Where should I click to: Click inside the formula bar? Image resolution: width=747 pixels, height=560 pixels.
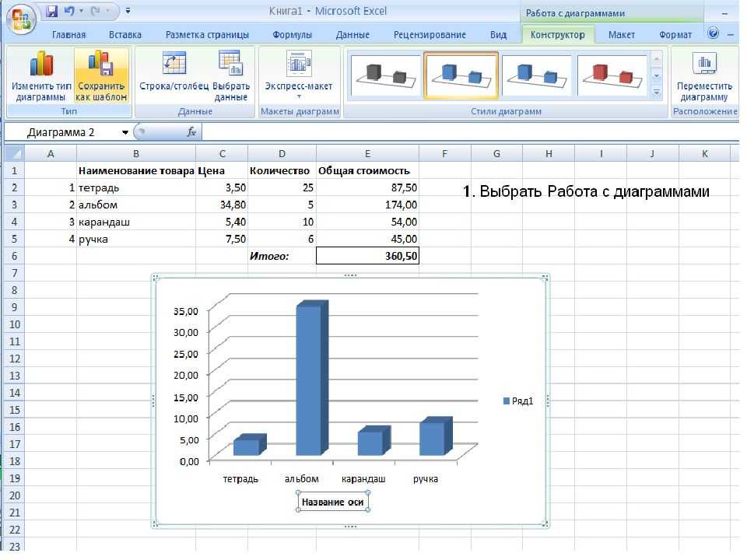469,132
